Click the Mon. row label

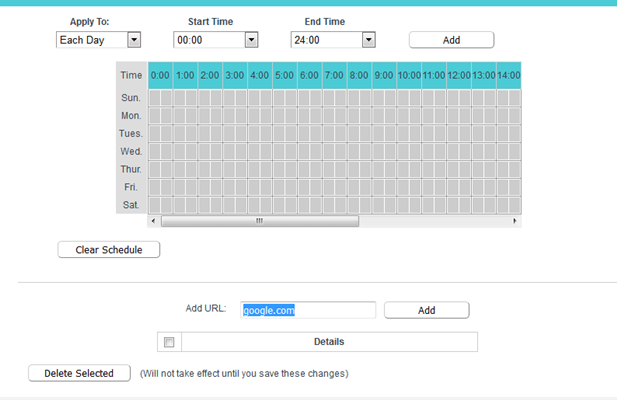tap(131, 116)
